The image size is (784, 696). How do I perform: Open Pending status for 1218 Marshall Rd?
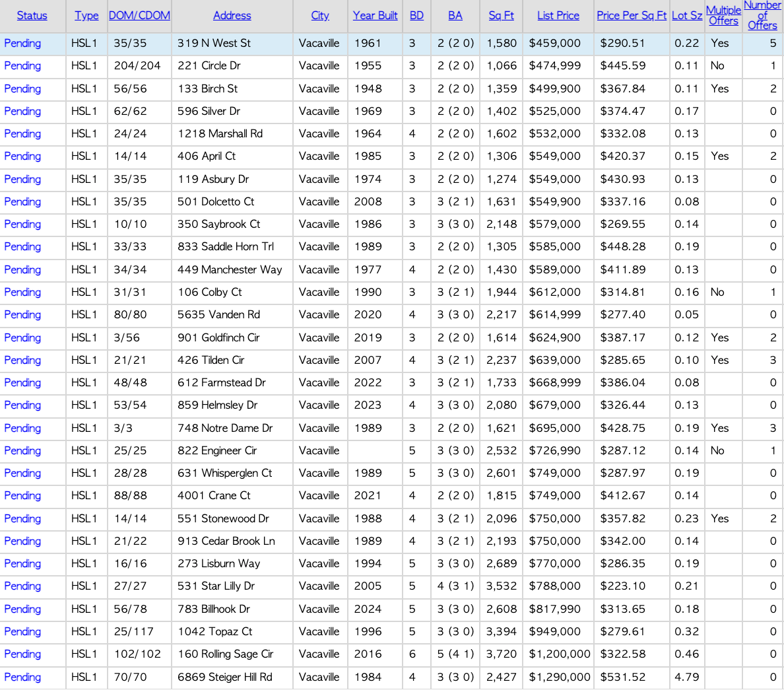[22, 133]
